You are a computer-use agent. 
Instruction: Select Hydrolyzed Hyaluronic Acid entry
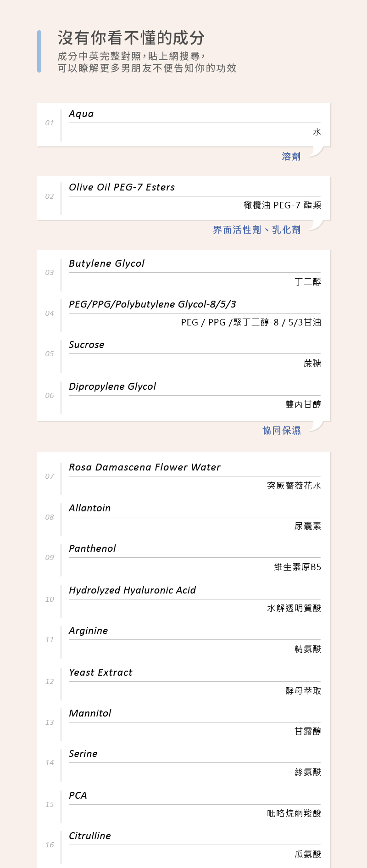pos(132,590)
